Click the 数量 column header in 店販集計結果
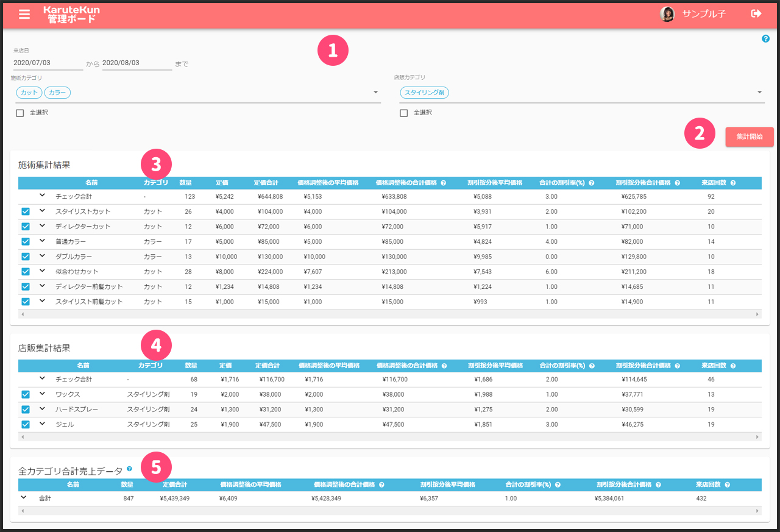The height and width of the screenshot is (532, 780). coord(191,366)
